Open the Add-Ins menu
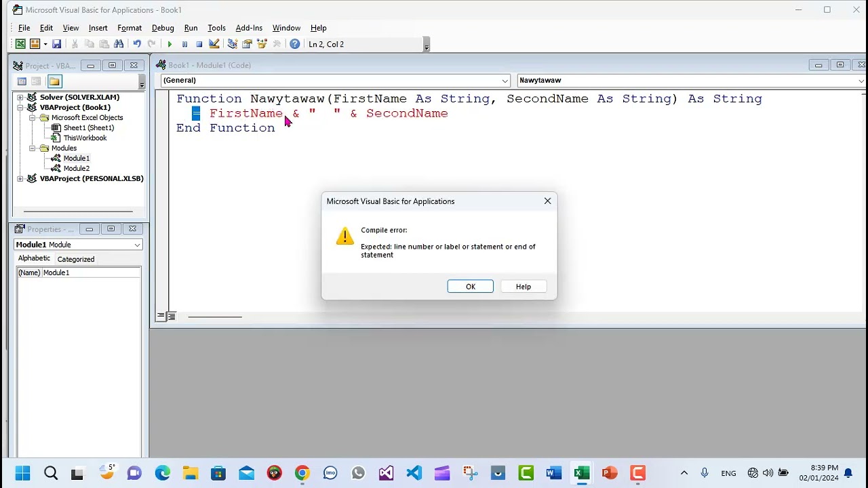This screenshot has height=488, width=868. (249, 28)
